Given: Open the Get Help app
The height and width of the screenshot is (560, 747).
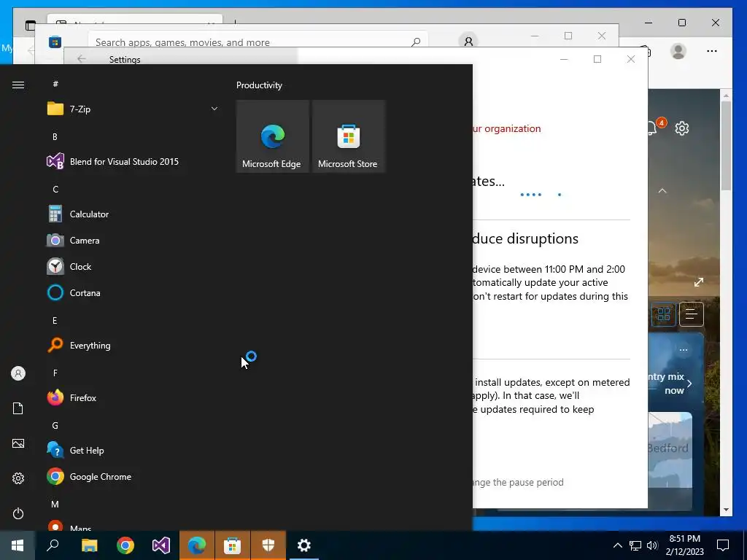Looking at the screenshot, I should 133,451.
